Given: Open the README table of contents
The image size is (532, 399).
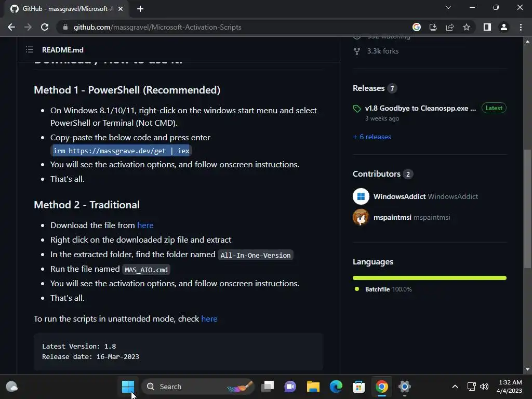Looking at the screenshot, I should [30, 50].
